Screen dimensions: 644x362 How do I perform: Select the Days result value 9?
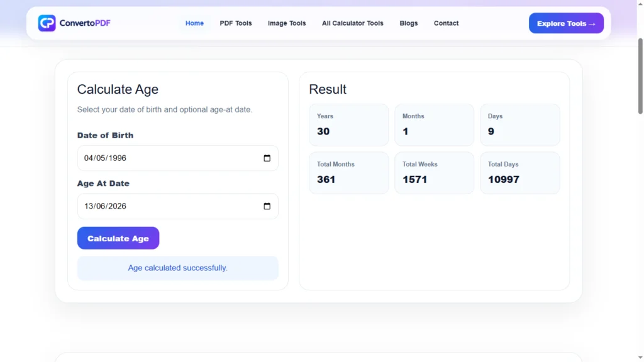click(x=491, y=131)
